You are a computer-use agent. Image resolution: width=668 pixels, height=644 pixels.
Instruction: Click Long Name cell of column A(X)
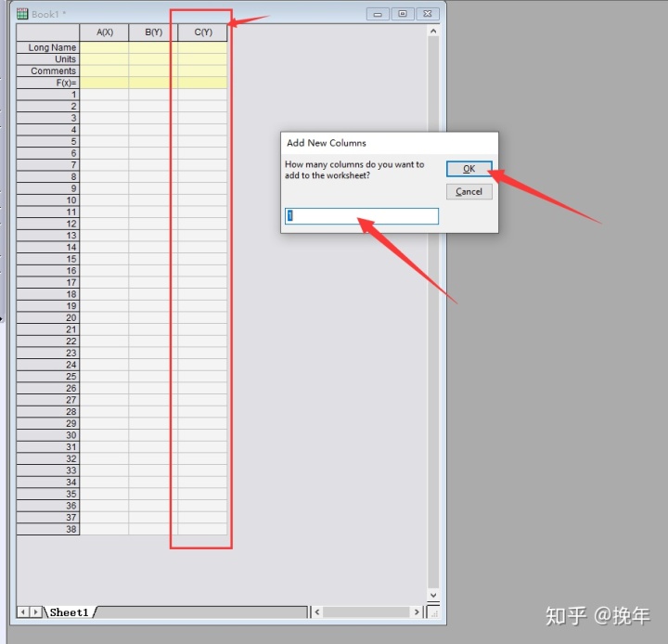[104, 47]
